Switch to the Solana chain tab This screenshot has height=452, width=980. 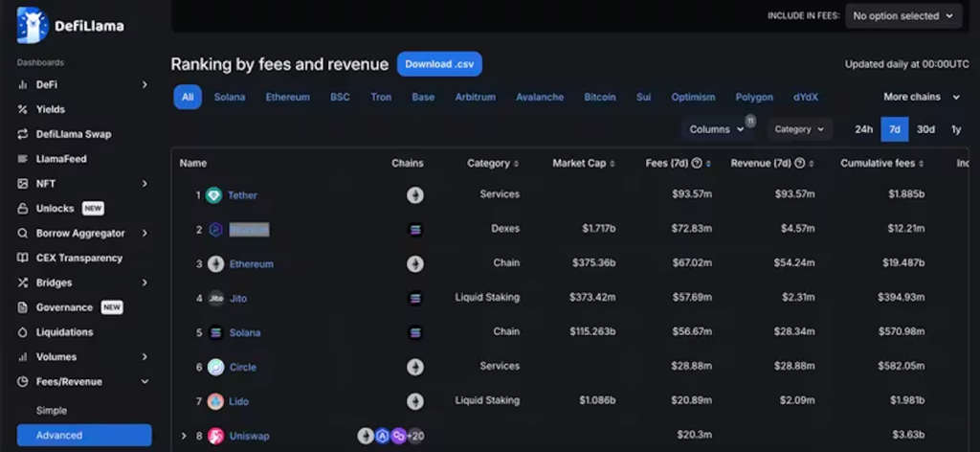[230, 97]
